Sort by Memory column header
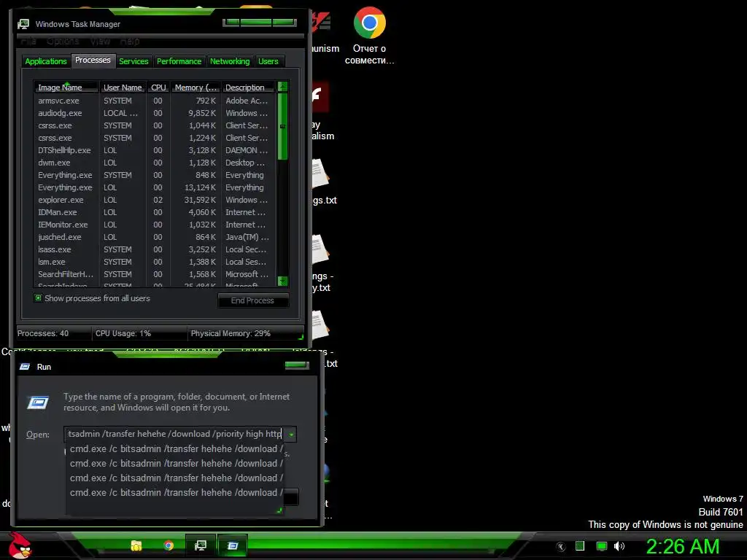 [196, 87]
